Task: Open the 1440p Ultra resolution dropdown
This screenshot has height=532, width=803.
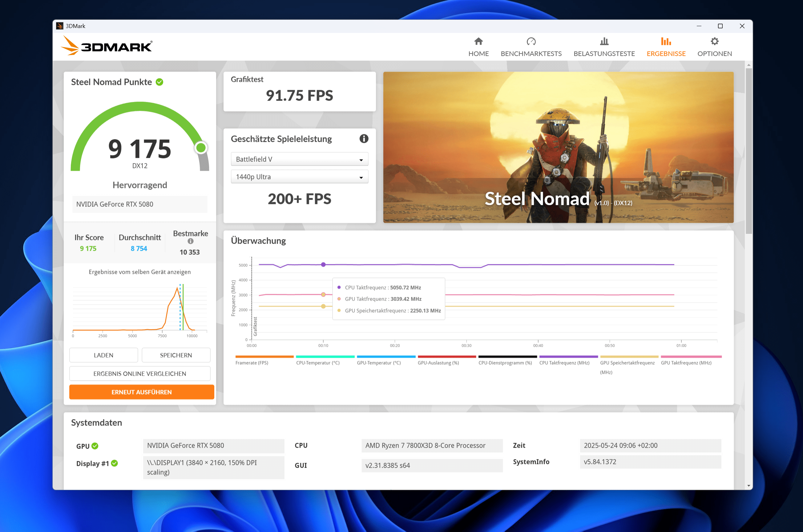Action: point(299,177)
